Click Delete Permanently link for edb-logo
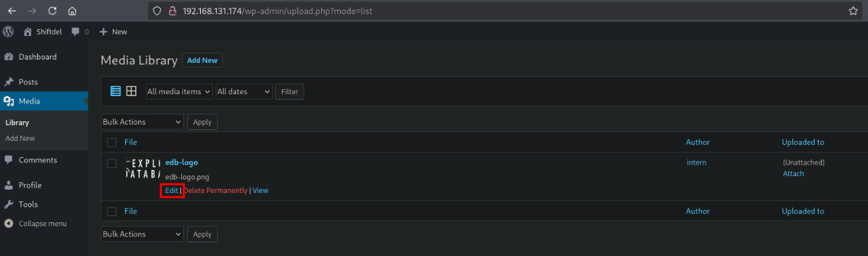The width and height of the screenshot is (868, 256). 216,190
